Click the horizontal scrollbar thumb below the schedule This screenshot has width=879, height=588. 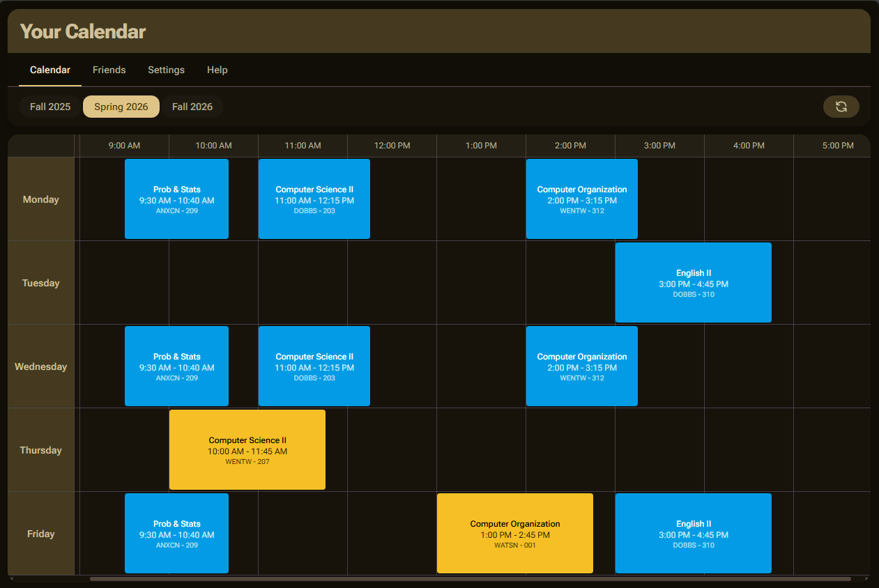pos(471,579)
